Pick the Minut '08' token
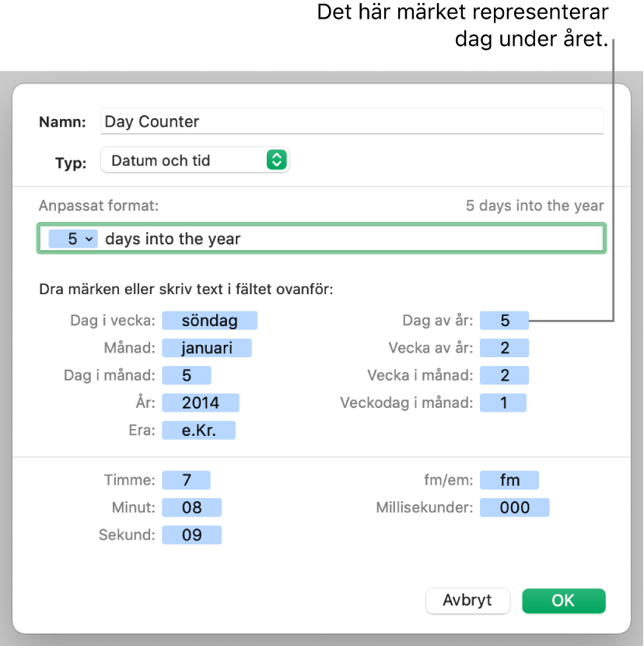Screen dimensions: 644x646 click(191, 508)
